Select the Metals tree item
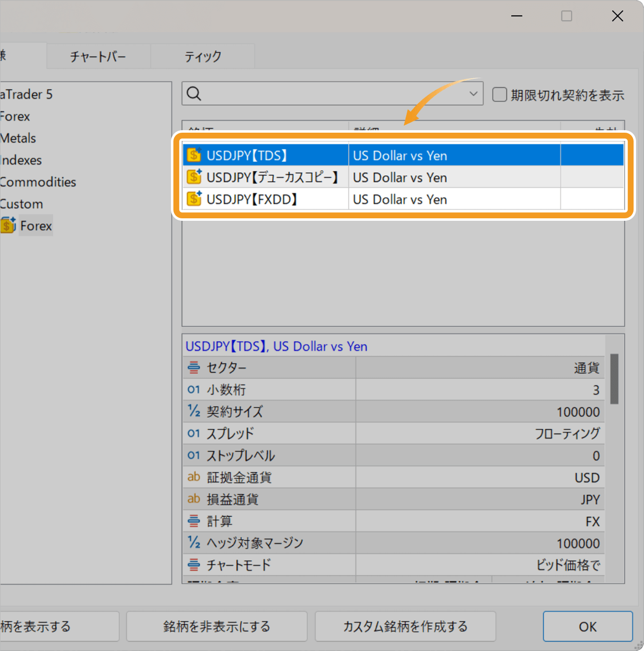The width and height of the screenshot is (644, 651). (x=18, y=138)
